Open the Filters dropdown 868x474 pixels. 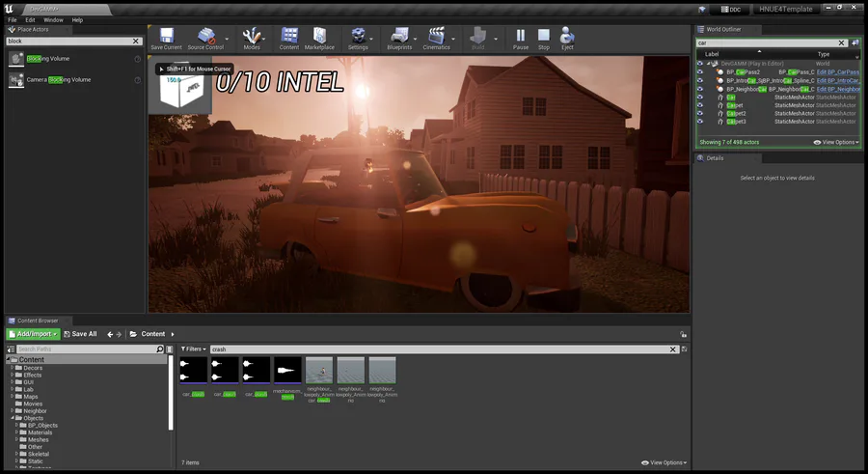(193, 349)
